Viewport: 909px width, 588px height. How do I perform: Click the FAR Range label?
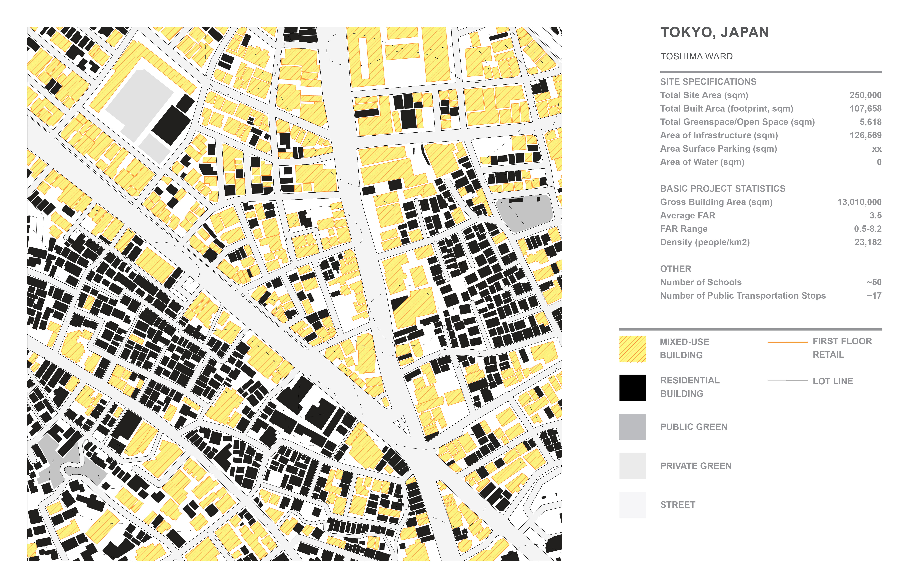pyautogui.click(x=684, y=229)
